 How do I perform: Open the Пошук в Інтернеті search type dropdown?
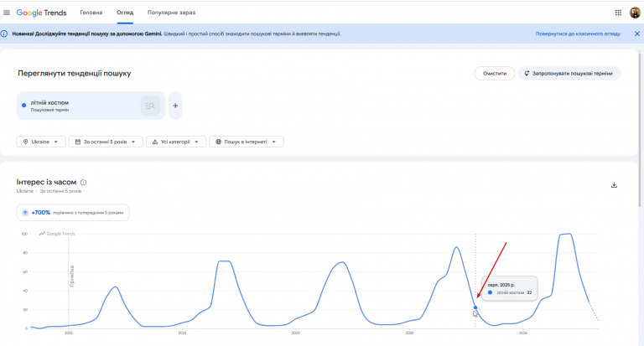coord(246,142)
